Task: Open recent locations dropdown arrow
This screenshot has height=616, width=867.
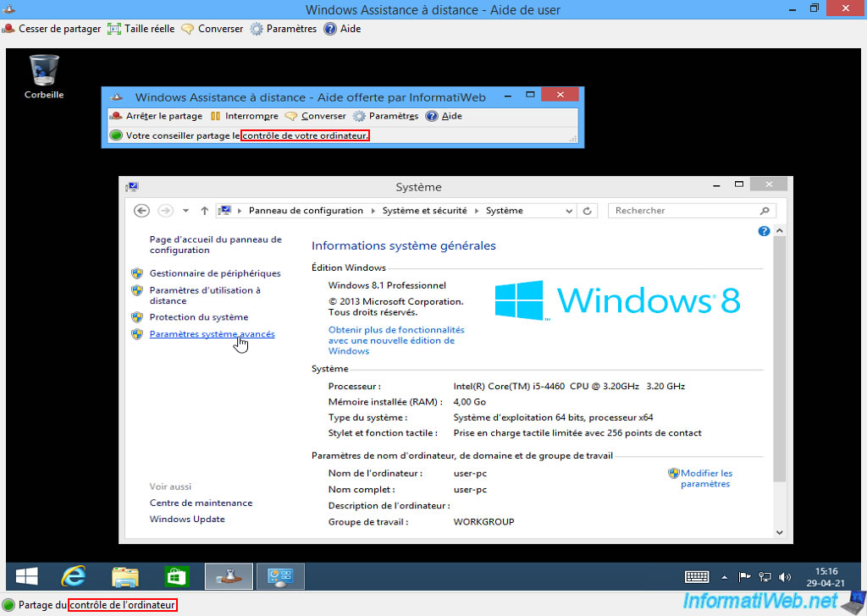Action: coord(185,211)
